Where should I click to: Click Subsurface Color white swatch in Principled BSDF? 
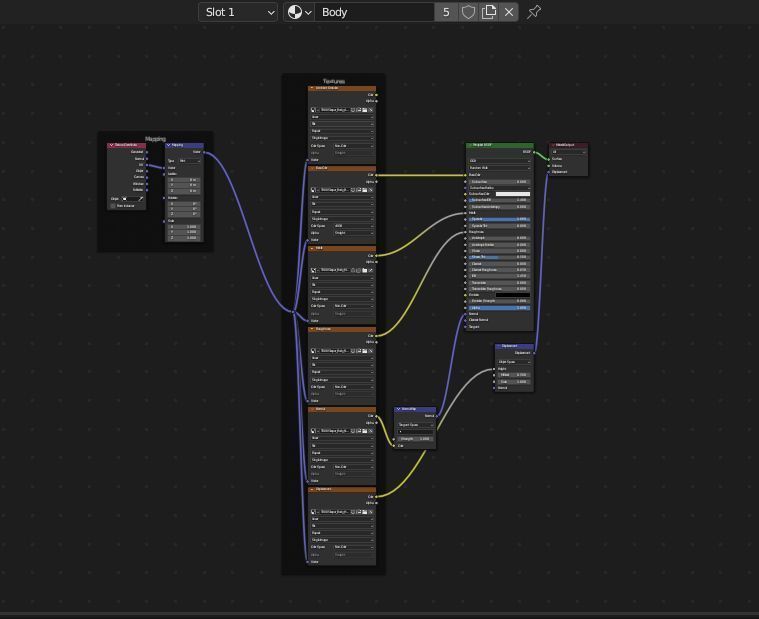click(513, 194)
